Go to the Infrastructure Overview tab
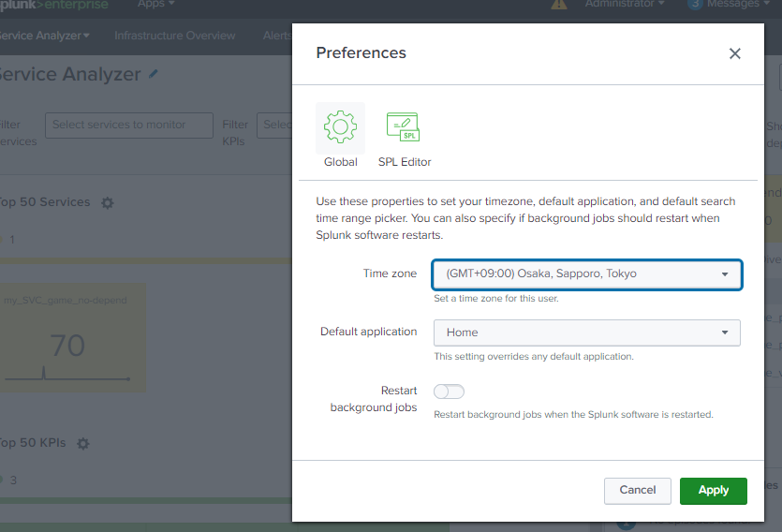Screen dimensions: 782x532 pos(175,36)
